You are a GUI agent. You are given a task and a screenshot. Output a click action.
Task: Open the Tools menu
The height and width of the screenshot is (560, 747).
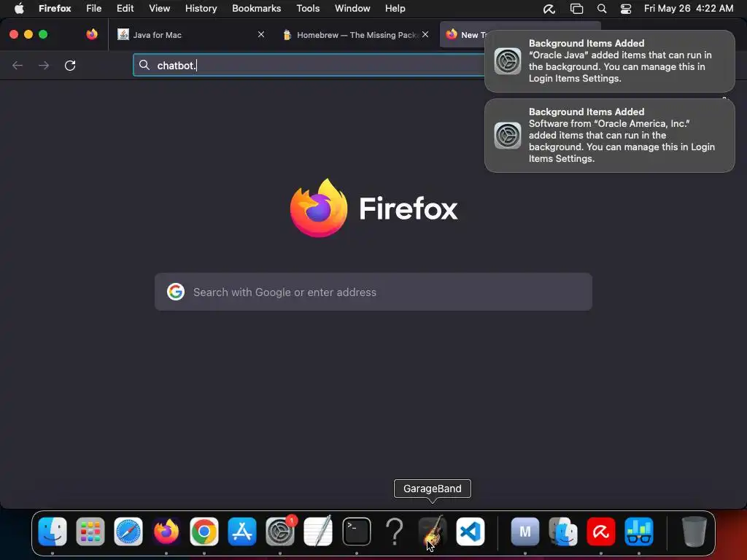[308, 8]
